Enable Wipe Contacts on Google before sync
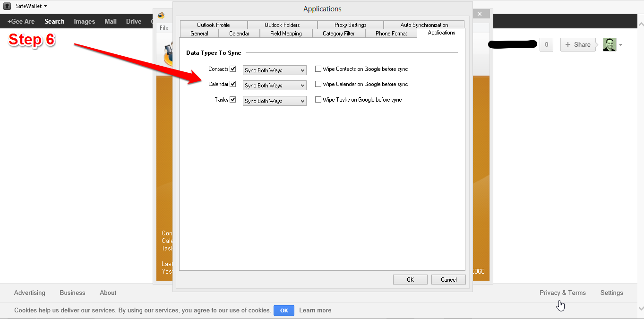Viewport: 644px width, 319px height. (x=318, y=69)
